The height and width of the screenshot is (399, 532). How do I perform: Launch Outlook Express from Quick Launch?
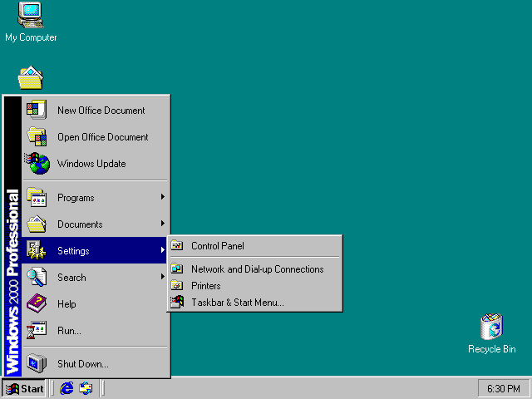[86, 388]
